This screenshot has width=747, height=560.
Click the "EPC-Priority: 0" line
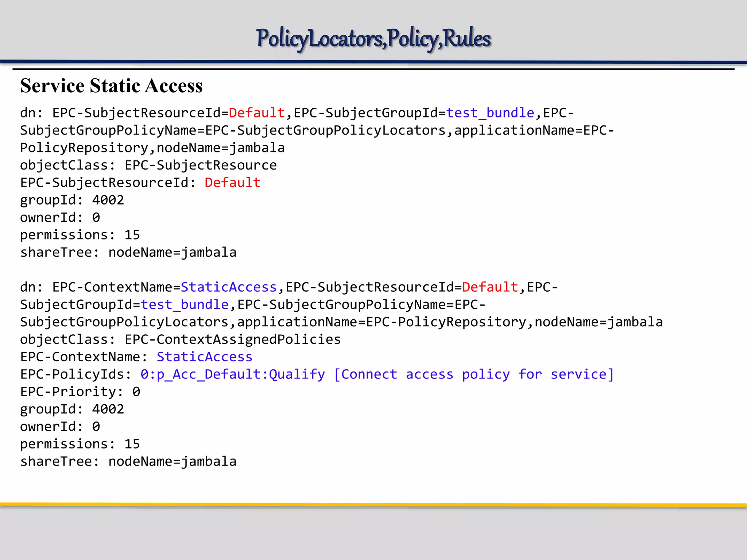click(80, 392)
